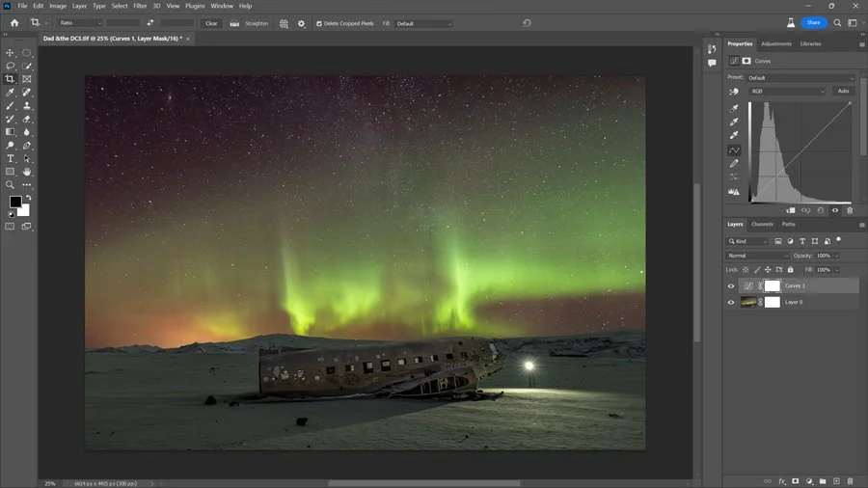868x488 pixels.
Task: Switch to the Channels tab
Action: click(762, 224)
